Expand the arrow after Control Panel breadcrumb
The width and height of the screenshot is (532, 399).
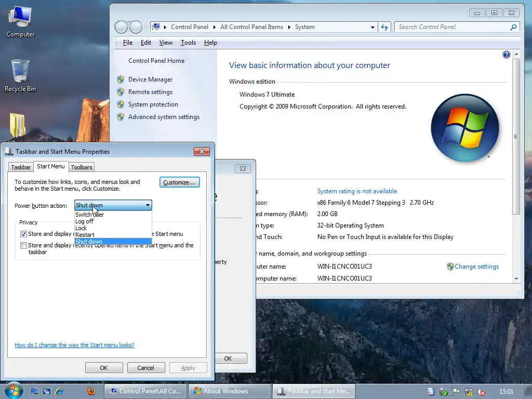(x=215, y=27)
